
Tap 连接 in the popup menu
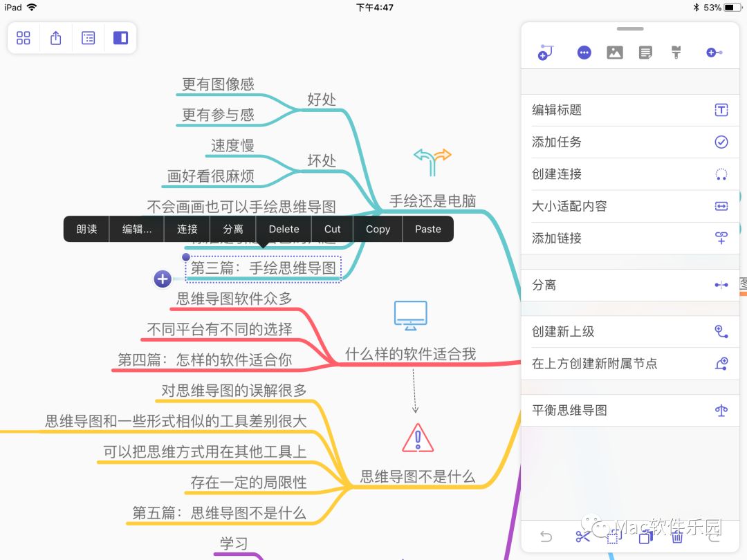187,229
